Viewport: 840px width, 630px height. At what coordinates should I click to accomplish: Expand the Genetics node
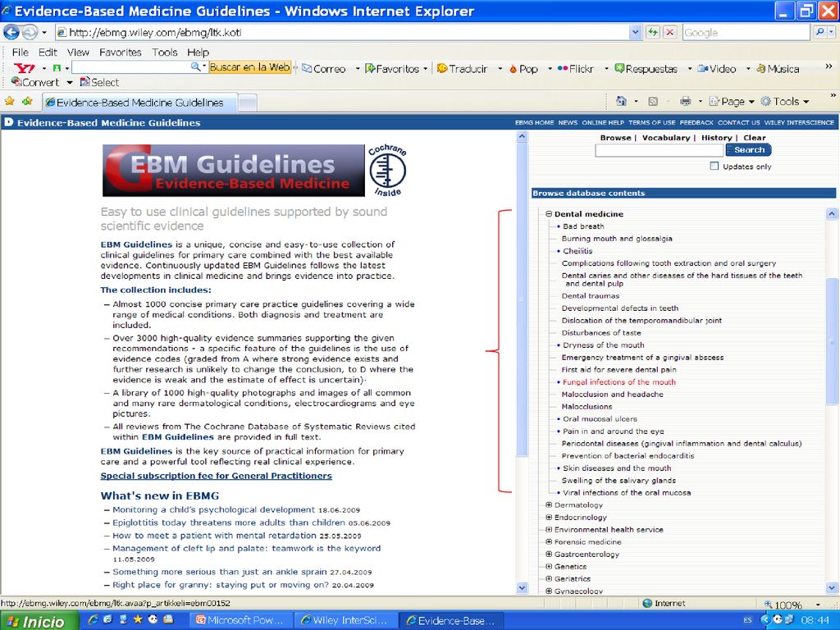coord(549,566)
